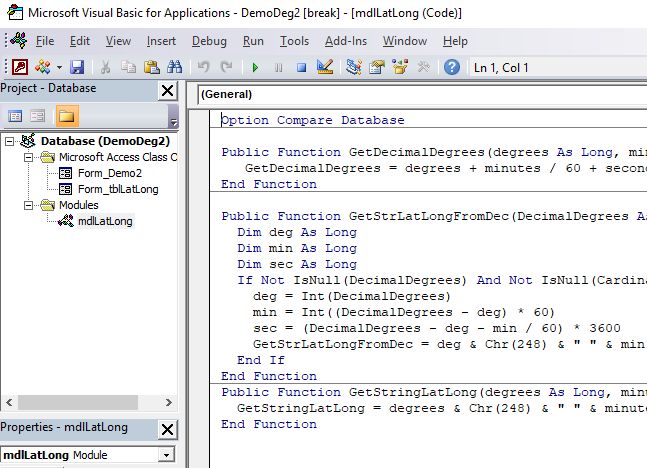Collapse the Modules folder node
Image resolution: width=647 pixels, height=468 pixels.
(28, 205)
